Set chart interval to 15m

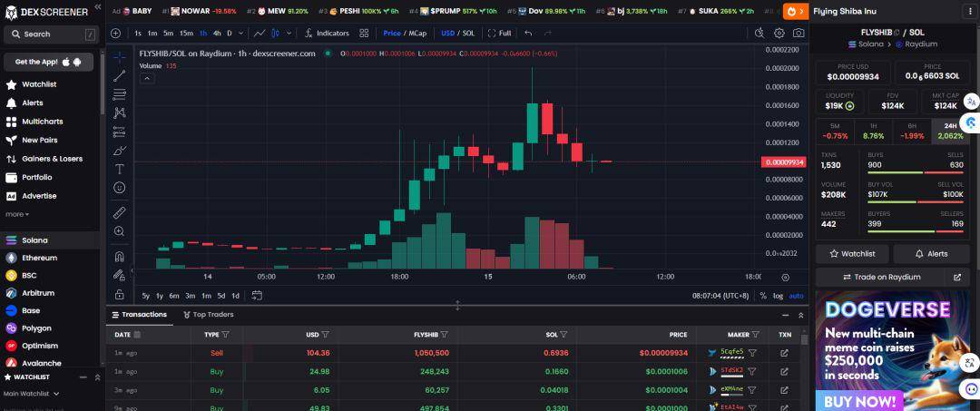pyautogui.click(x=186, y=33)
